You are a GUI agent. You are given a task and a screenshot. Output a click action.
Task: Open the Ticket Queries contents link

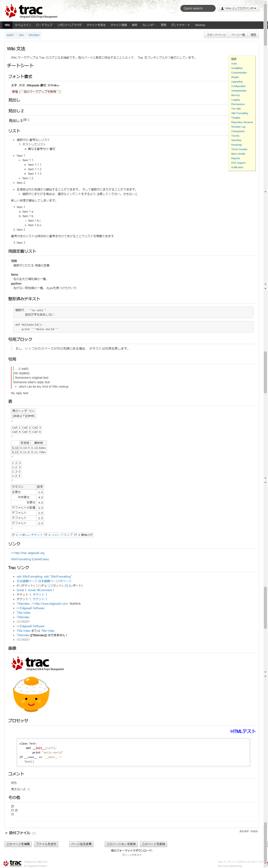pos(239,149)
